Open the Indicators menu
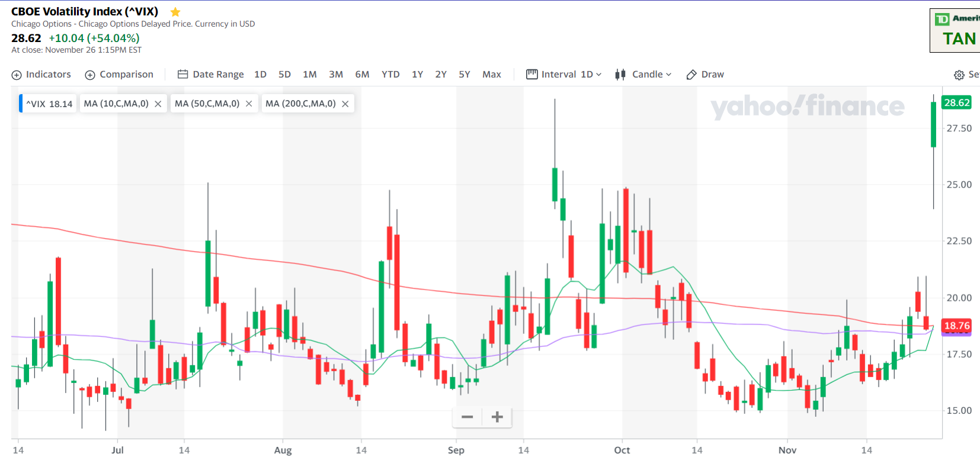This screenshot has width=980, height=460. pyautogui.click(x=41, y=75)
